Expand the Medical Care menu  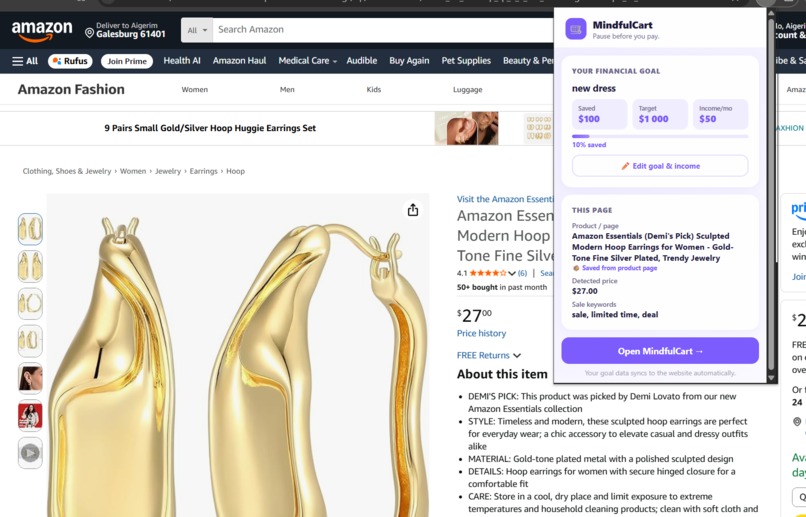coord(307,61)
